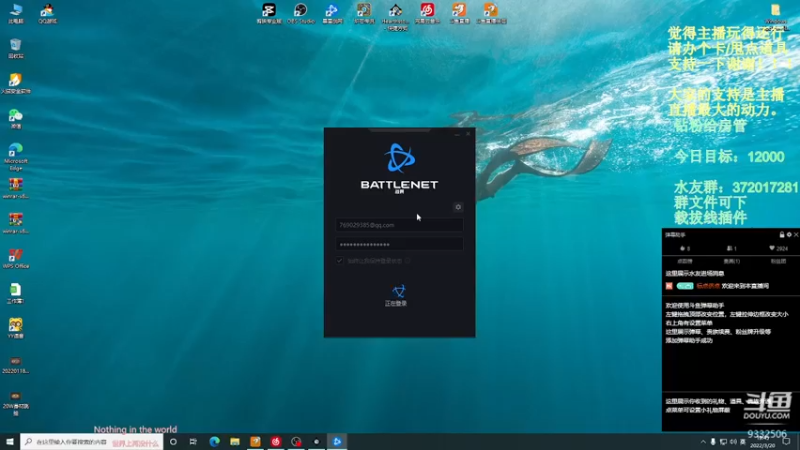Viewport: 800px width, 450px height.
Task: Minimize the Battle.net login window
Action: pos(457,134)
